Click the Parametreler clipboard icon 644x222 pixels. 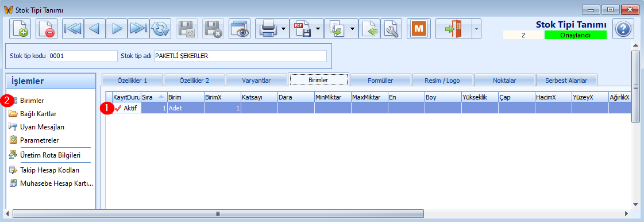13,140
